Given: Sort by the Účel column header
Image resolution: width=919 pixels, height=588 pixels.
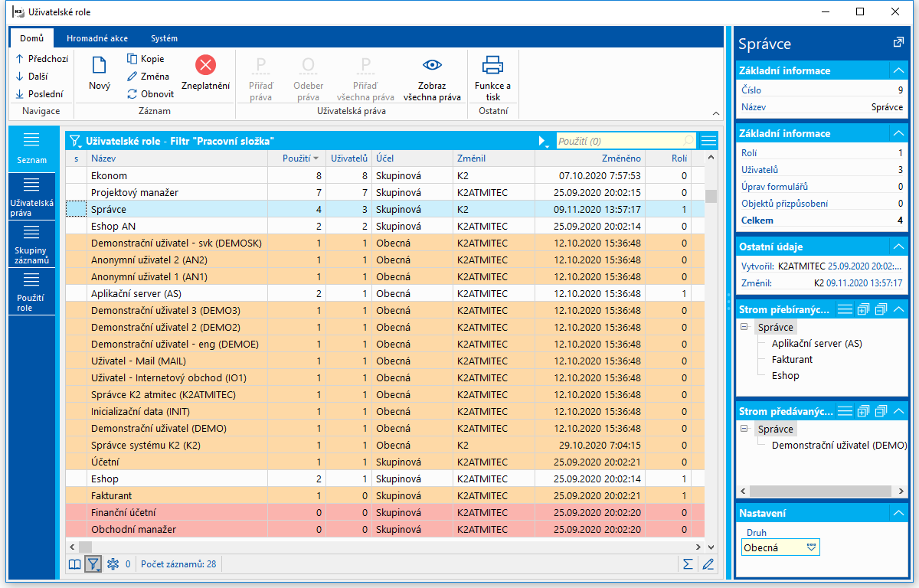Looking at the screenshot, I should [412, 158].
